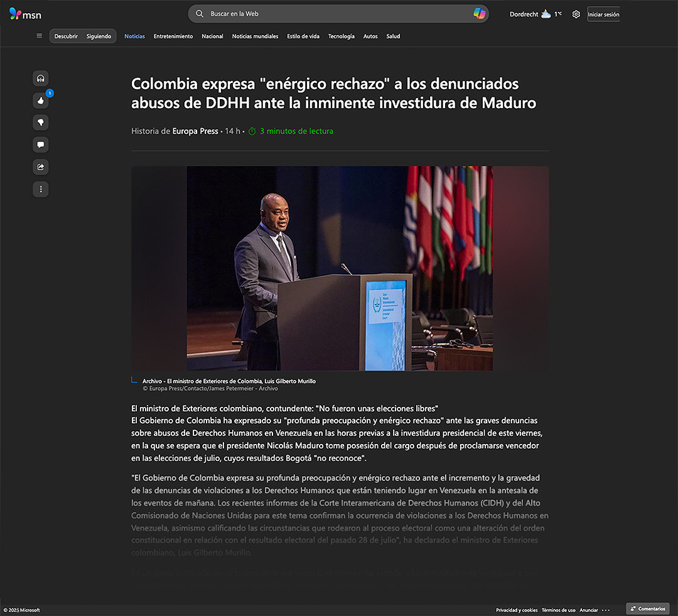Screen dimensions: 678x616
Task: Switch to Descubrir feed
Action: click(66, 36)
